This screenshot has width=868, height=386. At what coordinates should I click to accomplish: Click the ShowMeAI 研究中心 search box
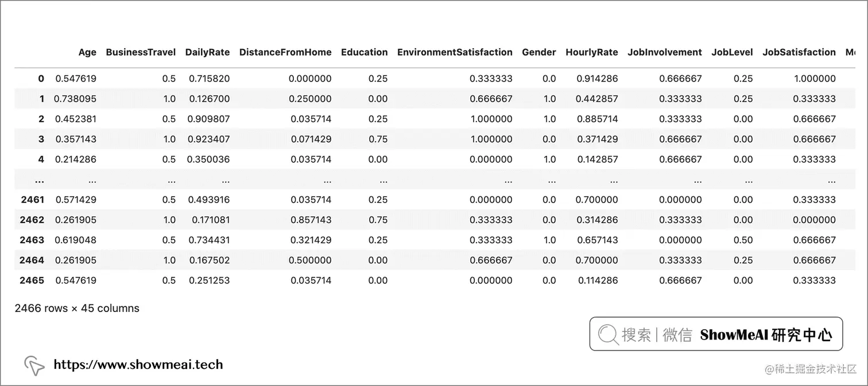click(x=716, y=334)
